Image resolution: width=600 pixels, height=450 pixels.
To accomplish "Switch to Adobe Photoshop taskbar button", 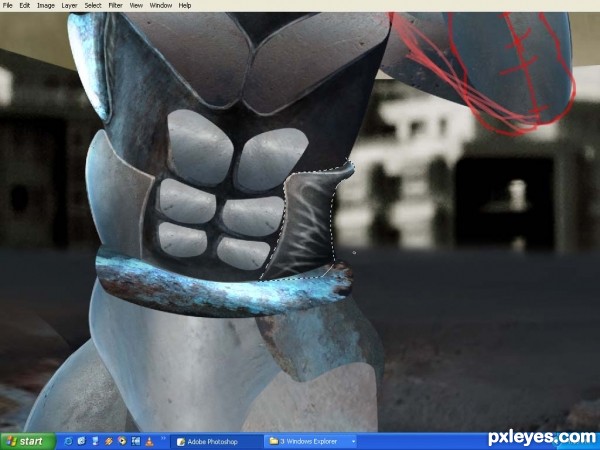I will pyautogui.click(x=216, y=442).
